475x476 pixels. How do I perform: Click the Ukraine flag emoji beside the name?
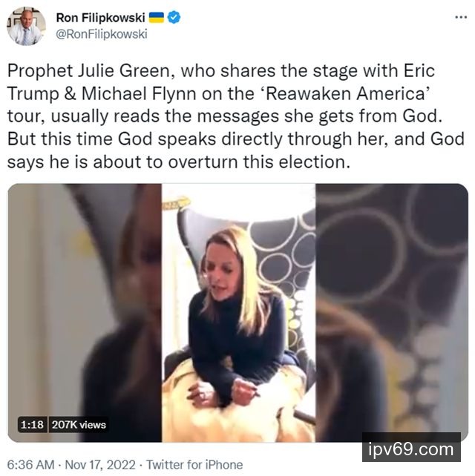coord(156,18)
